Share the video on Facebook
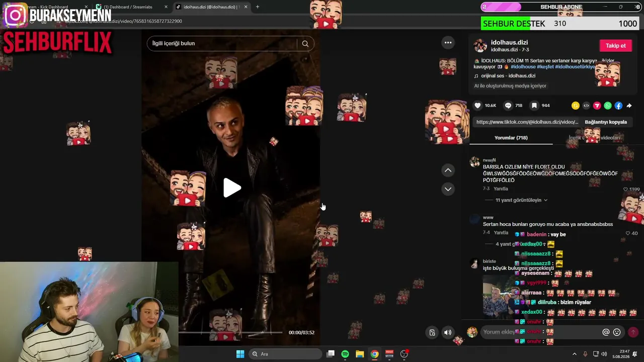 [x=618, y=106]
